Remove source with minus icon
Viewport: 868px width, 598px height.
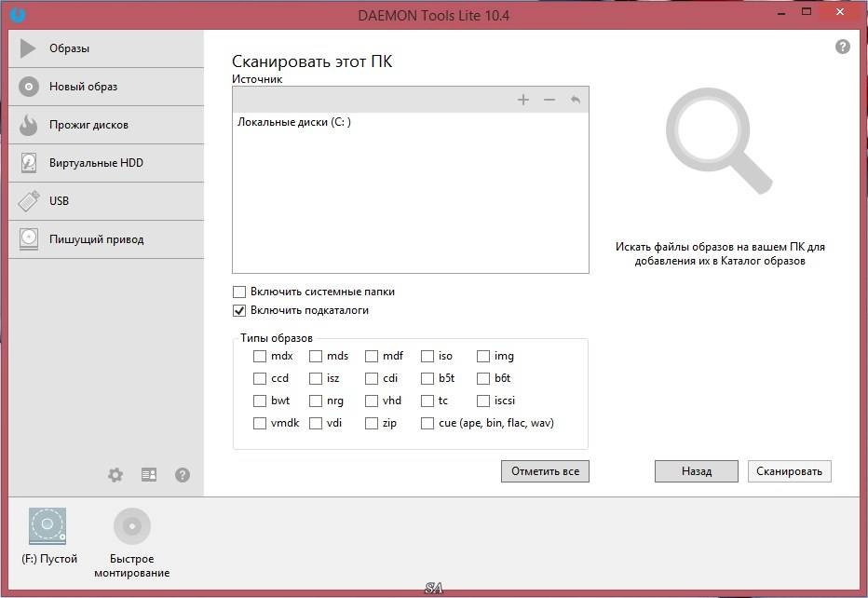coord(549,100)
